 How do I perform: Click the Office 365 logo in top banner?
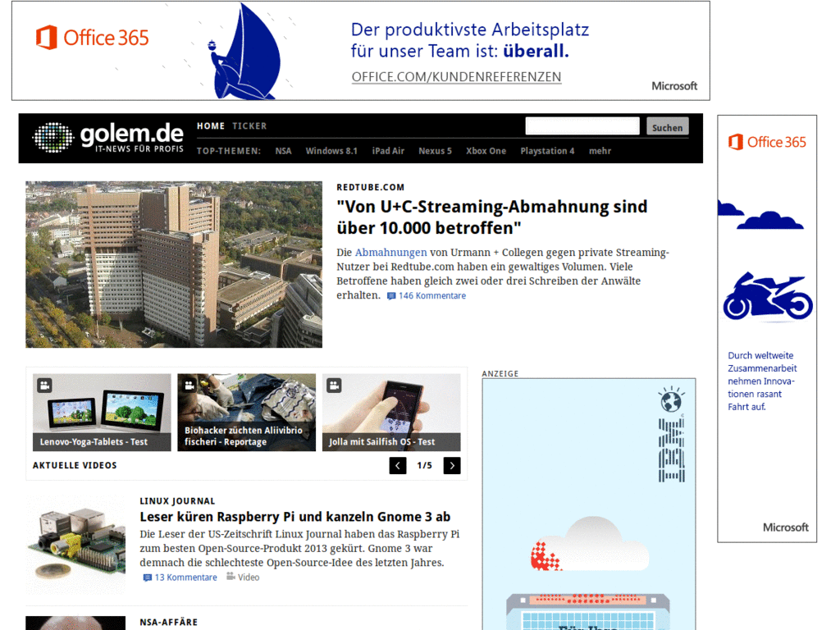(92, 38)
